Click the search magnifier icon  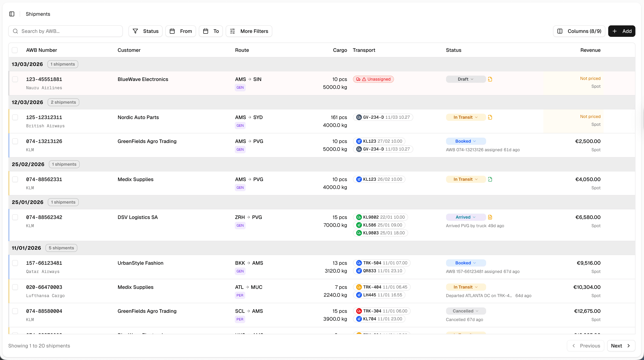[16, 31]
